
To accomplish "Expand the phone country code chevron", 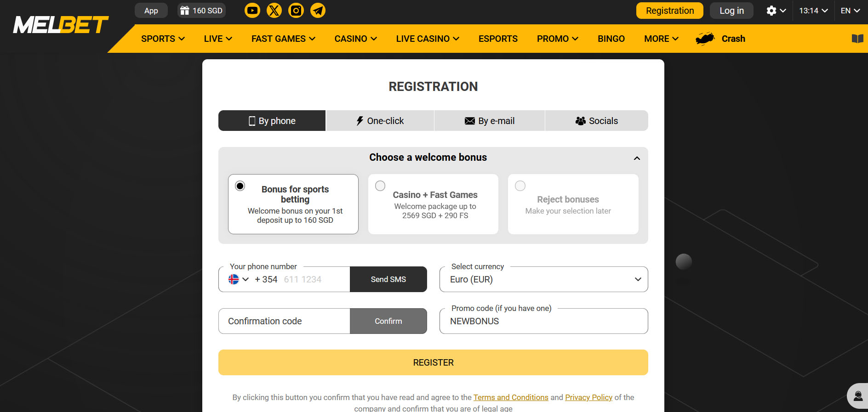I will (x=246, y=279).
